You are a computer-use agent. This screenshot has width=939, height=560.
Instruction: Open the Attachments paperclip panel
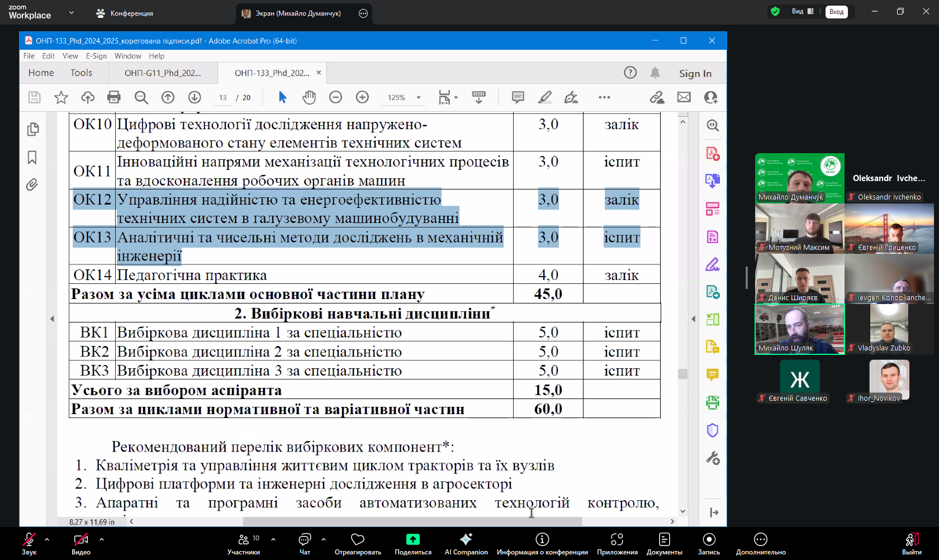[32, 184]
